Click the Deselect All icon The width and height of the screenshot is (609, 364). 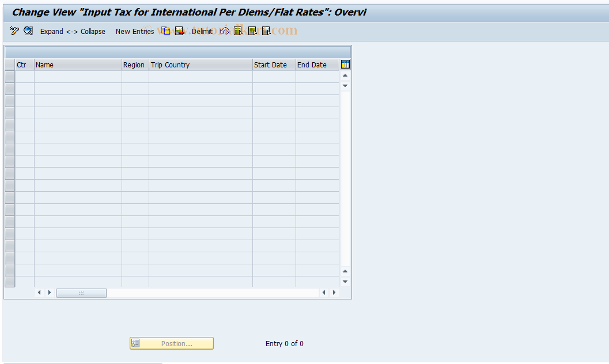point(266,31)
